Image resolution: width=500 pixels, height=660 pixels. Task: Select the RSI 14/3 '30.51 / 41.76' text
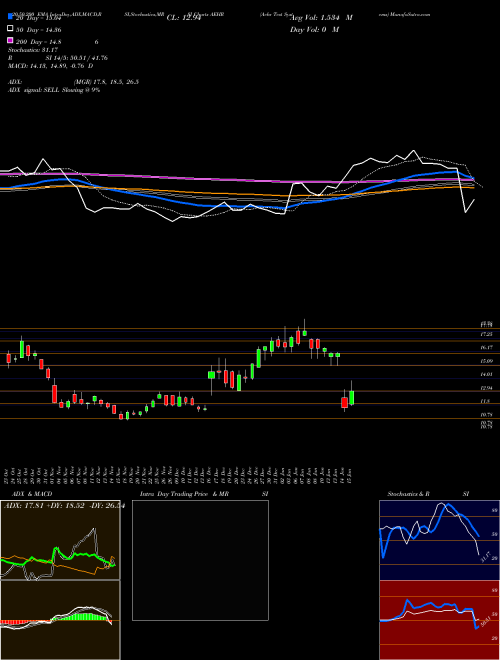click(58, 58)
